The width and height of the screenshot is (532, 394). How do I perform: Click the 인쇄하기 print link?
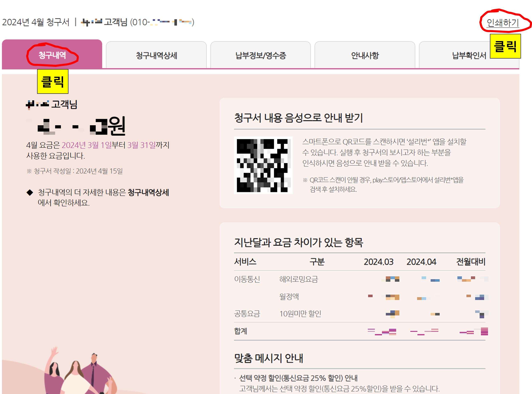(x=502, y=23)
